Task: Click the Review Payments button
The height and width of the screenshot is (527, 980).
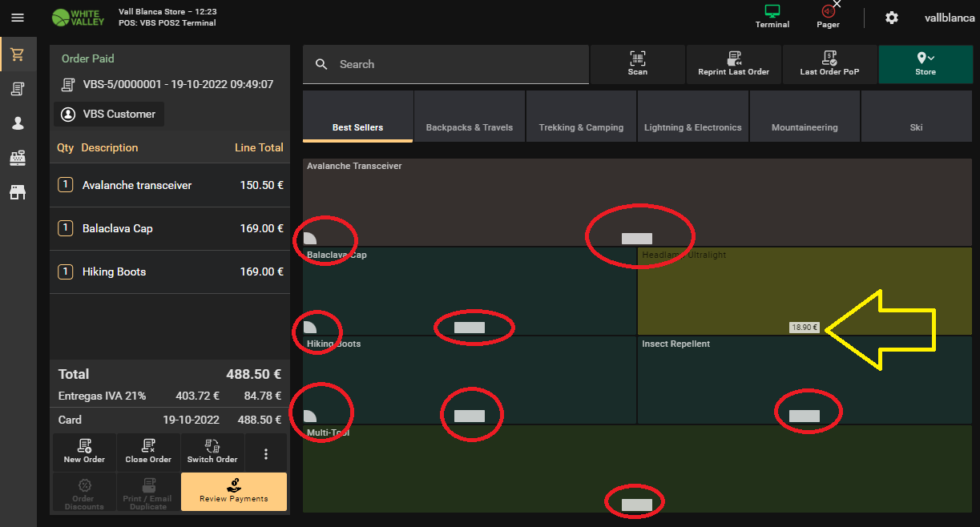Action: point(233,492)
